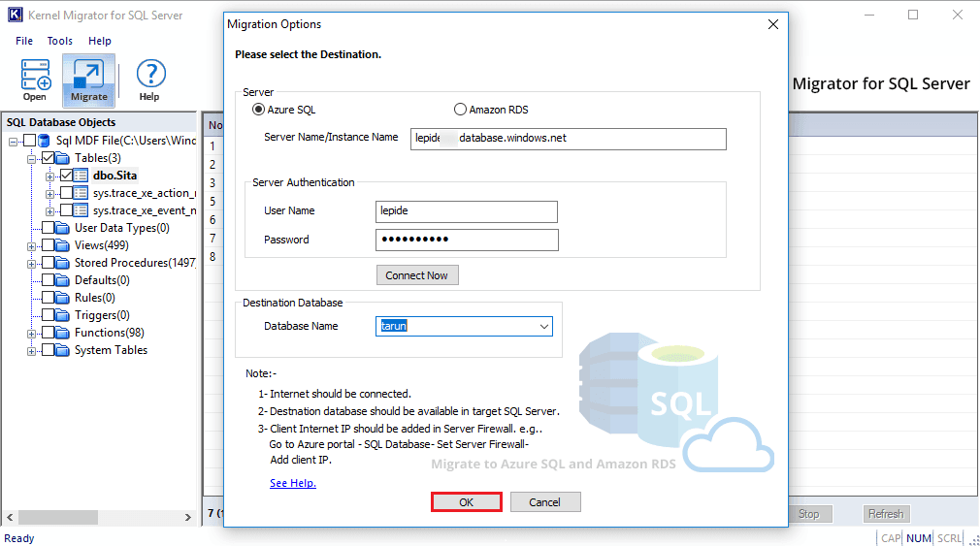Click the Server Name/Instance Name field
The image size is (980, 546).
coord(569,139)
